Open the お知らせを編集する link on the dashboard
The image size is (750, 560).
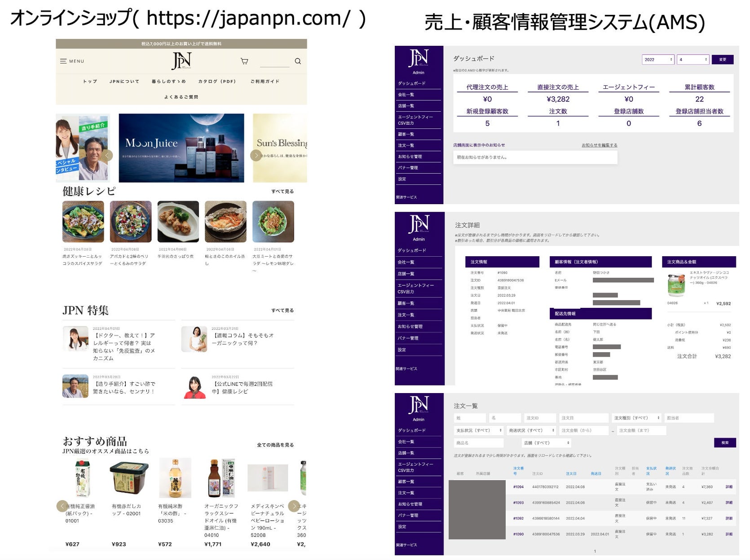[x=599, y=145]
